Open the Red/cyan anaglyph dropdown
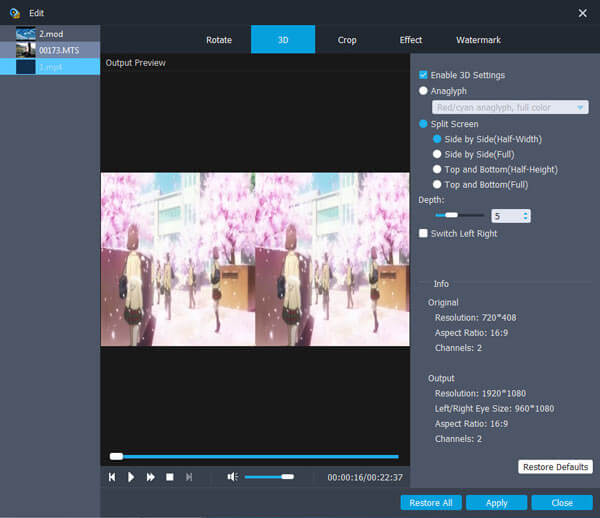This screenshot has width=600, height=518. pos(510,107)
